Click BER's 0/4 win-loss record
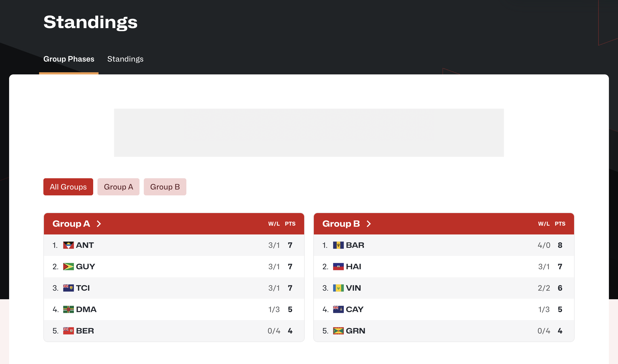The height and width of the screenshot is (364, 618). [274, 331]
